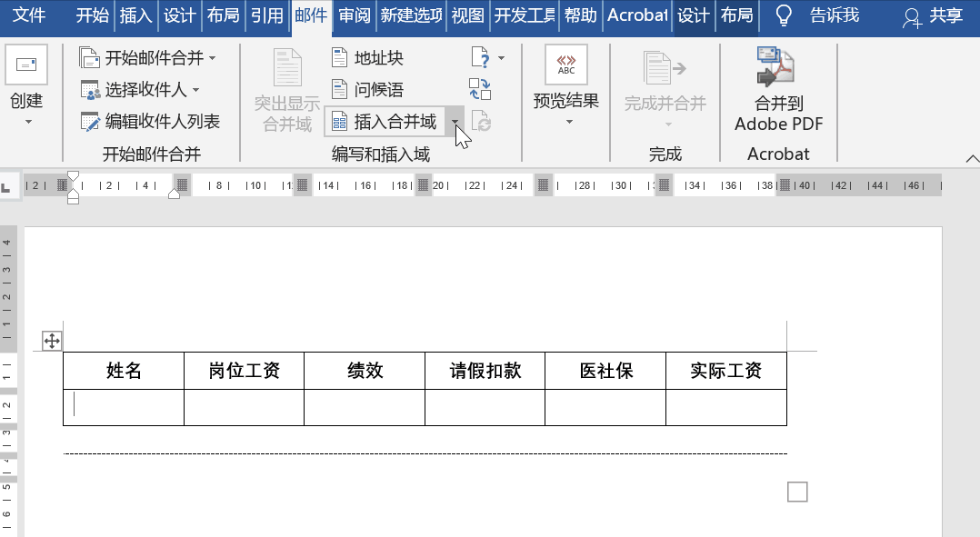Click the table move handle
Image resolution: width=980 pixels, height=537 pixels.
(52, 341)
